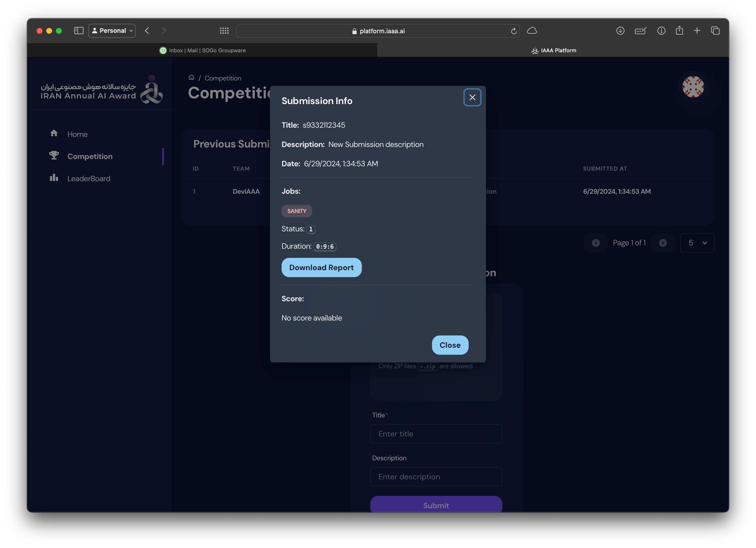The height and width of the screenshot is (548, 756).
Task: Click the home breadcrumb icon
Action: tap(191, 78)
